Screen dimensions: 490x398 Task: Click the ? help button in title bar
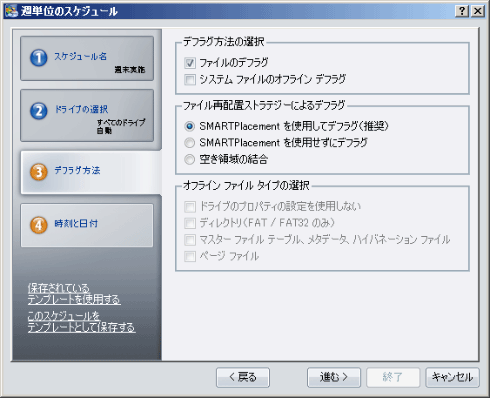[462, 11]
